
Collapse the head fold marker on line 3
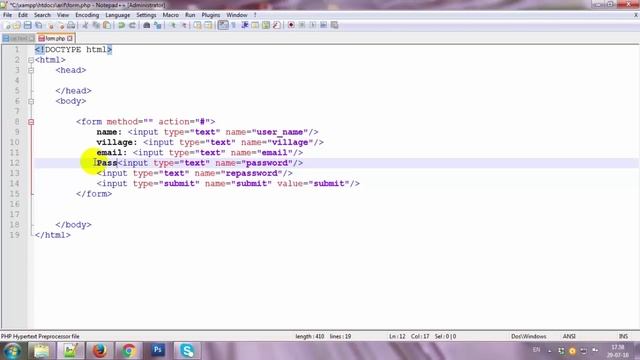tap(31, 70)
